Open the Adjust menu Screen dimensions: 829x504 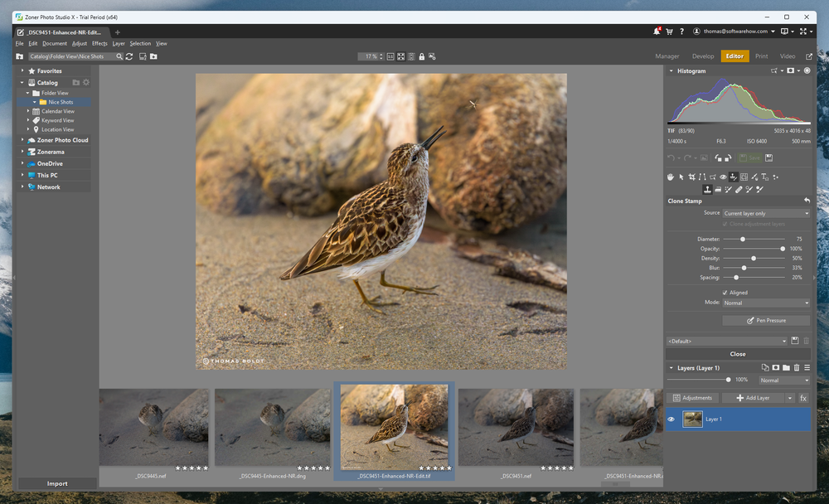80,43
